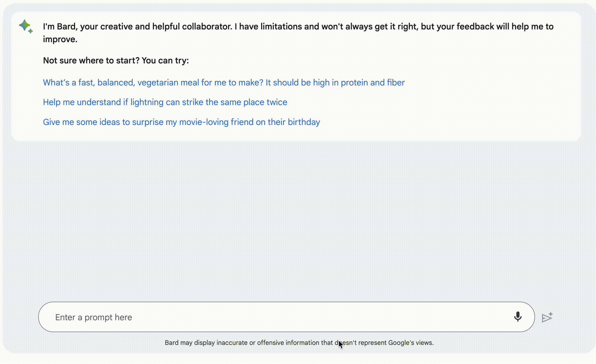This screenshot has height=364, width=596.
Task: Click 'You can try:' text
Action: (x=165, y=60)
